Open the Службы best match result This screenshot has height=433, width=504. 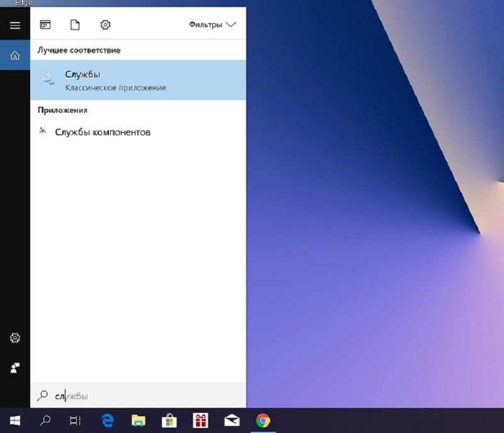coord(138,80)
